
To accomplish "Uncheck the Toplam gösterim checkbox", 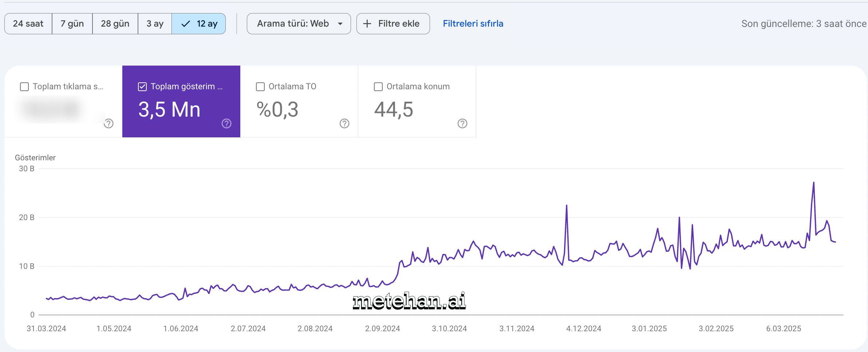I will [142, 87].
